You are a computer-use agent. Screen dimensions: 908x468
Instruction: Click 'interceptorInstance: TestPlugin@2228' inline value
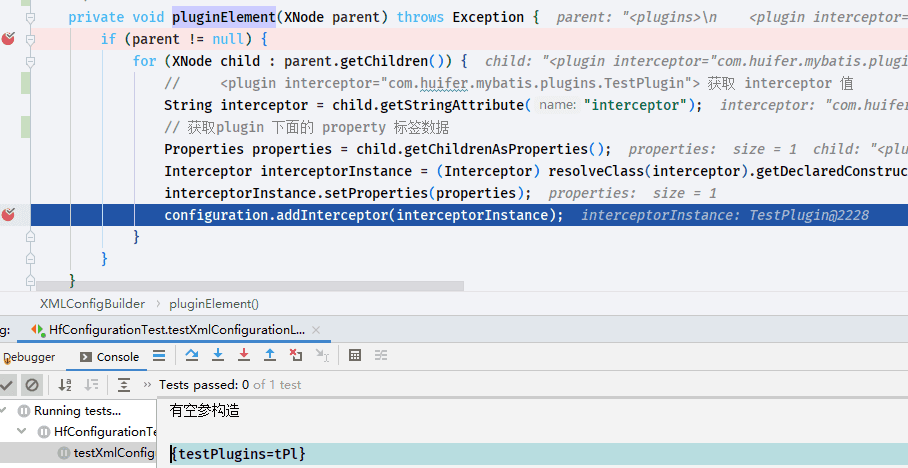coord(725,215)
